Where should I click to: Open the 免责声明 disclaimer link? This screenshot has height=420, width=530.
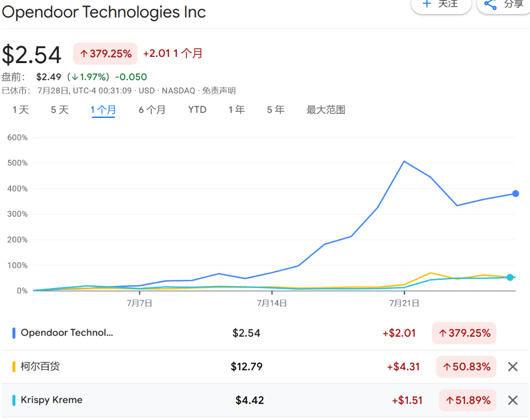219,91
